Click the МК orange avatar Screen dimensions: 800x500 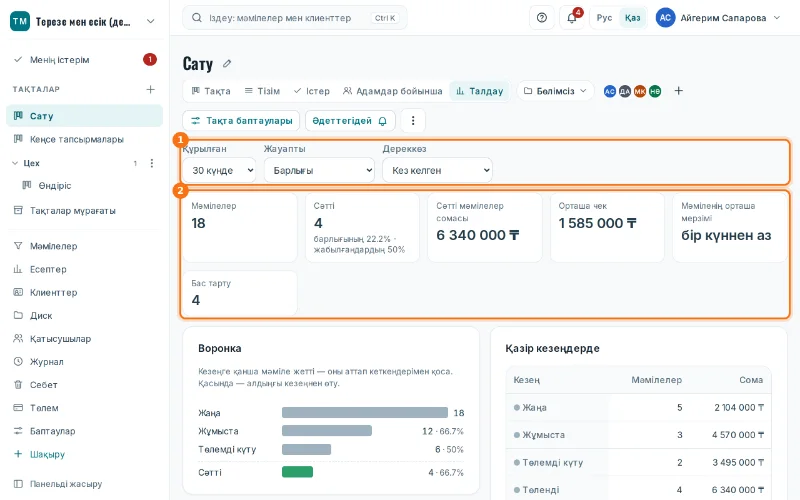coord(640,91)
